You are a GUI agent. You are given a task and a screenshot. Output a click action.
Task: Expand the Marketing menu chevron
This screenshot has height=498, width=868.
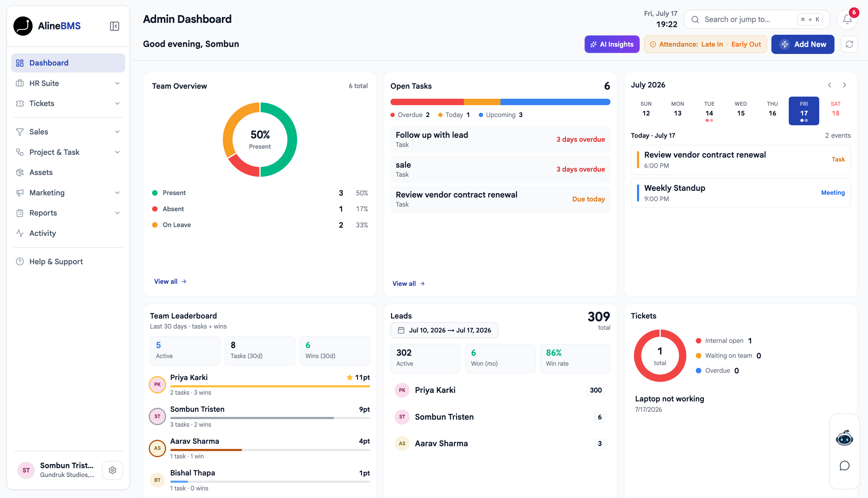(117, 193)
